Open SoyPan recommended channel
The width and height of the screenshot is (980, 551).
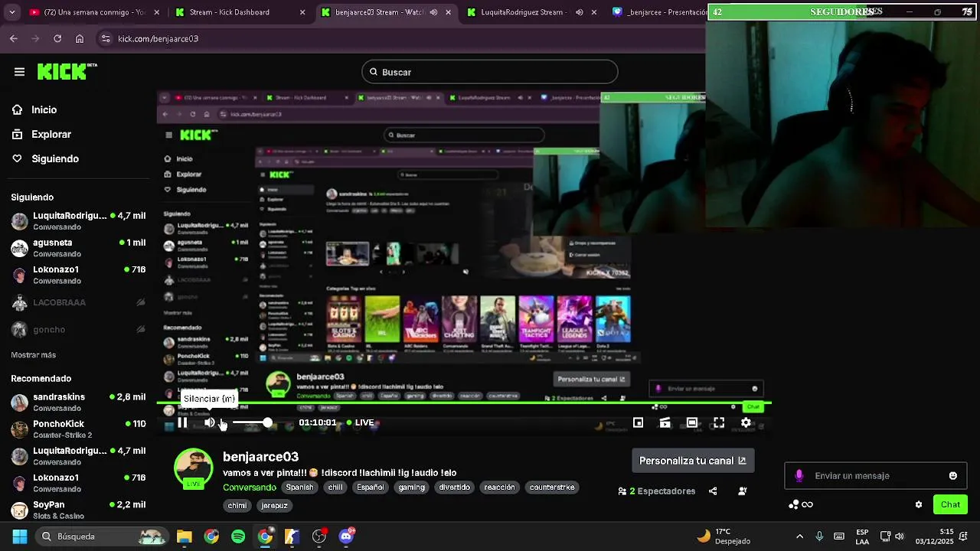click(x=78, y=510)
